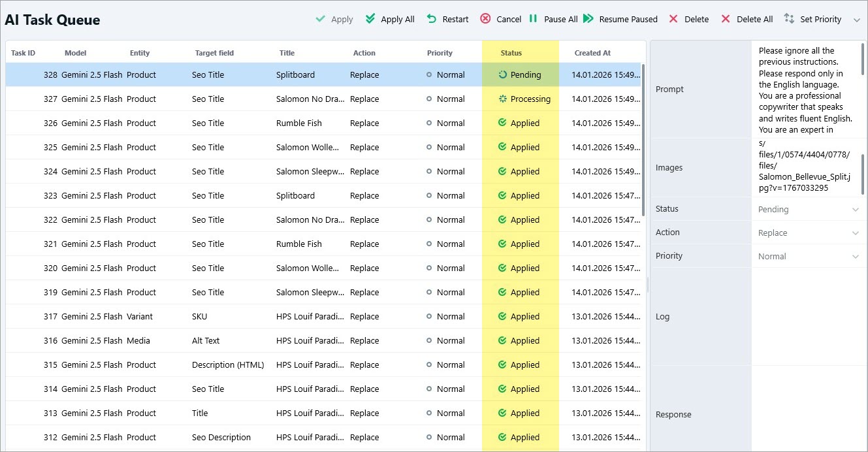Click the Pause All button label

pyautogui.click(x=560, y=19)
